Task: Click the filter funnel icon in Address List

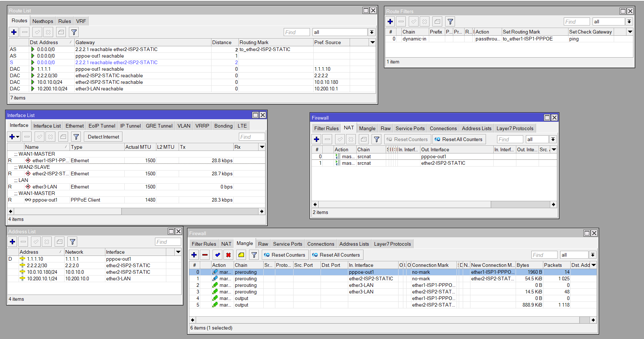Action: (x=73, y=242)
